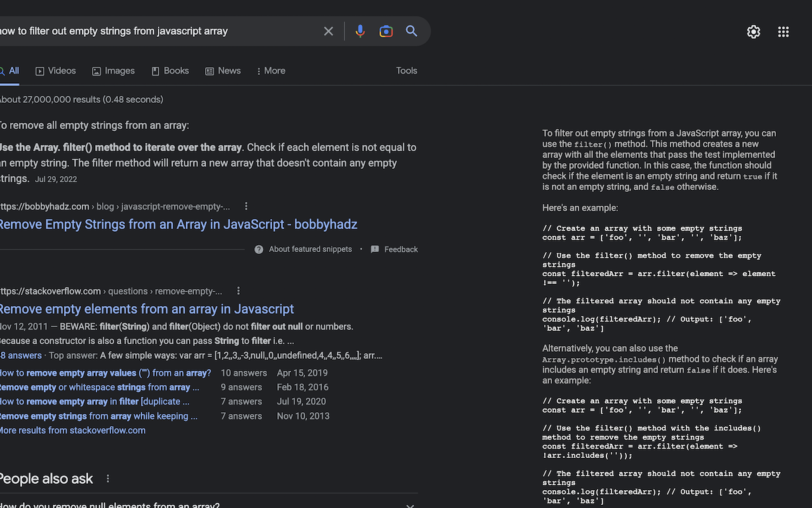The image size is (812, 508).
Task: Click the bobbyhadz.com result URL breadcrumb
Action: (115, 206)
